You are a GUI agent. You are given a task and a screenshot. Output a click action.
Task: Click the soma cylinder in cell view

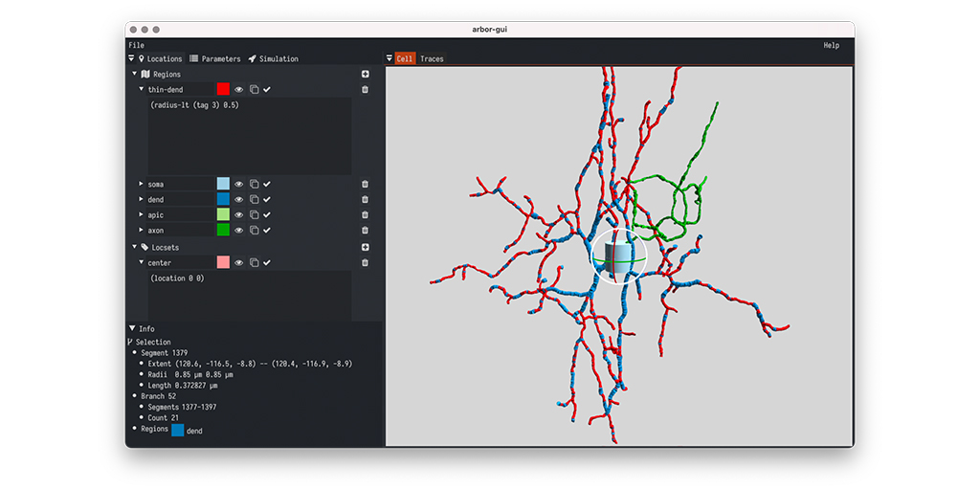point(619,257)
